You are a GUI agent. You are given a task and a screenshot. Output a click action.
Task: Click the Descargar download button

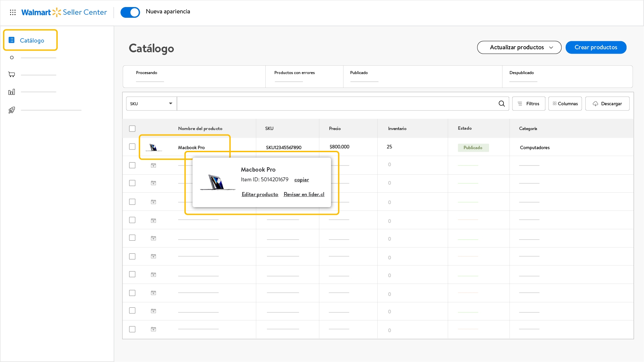(x=607, y=104)
